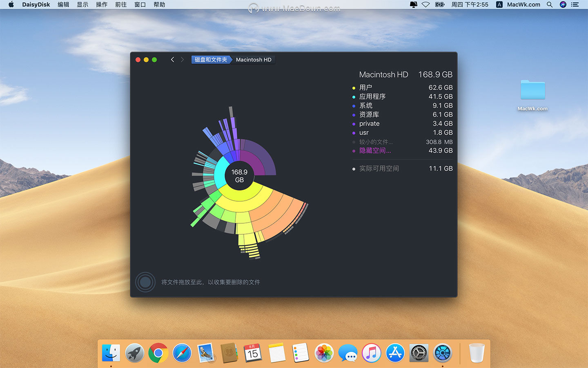Click the collector drop target circle
This screenshot has width=588, height=368.
click(145, 282)
